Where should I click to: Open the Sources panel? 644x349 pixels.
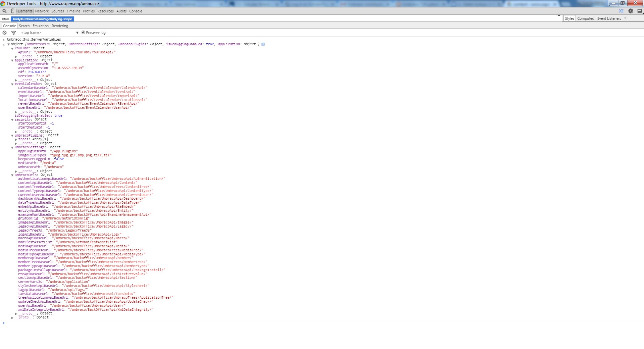[x=58, y=11]
